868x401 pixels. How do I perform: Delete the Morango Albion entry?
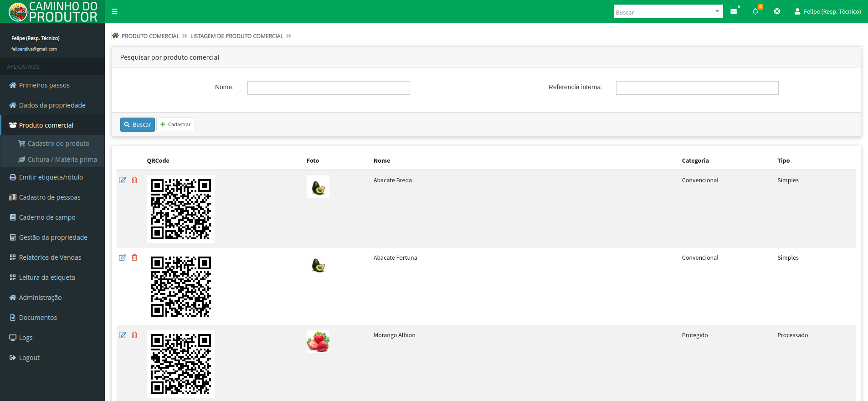coord(134,335)
